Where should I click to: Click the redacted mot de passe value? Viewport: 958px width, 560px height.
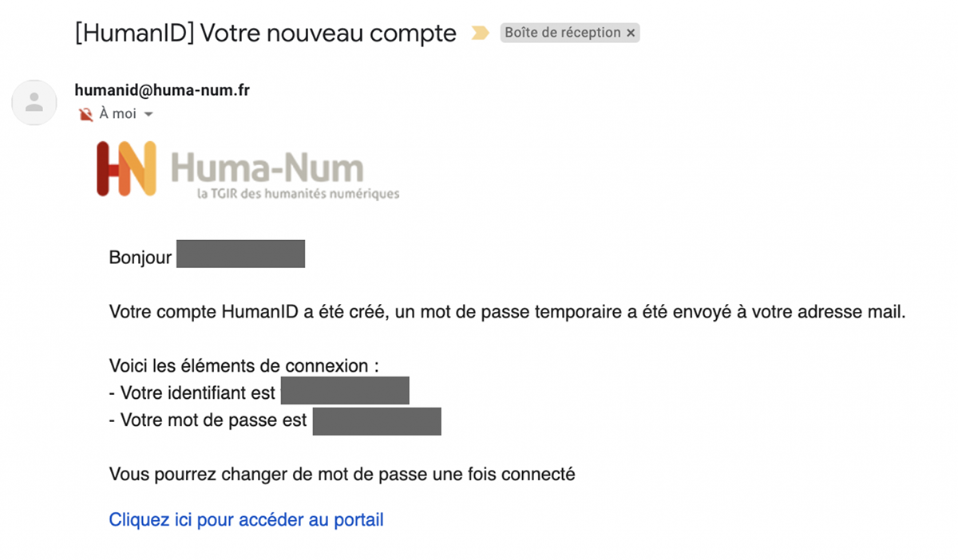pyautogui.click(x=377, y=421)
